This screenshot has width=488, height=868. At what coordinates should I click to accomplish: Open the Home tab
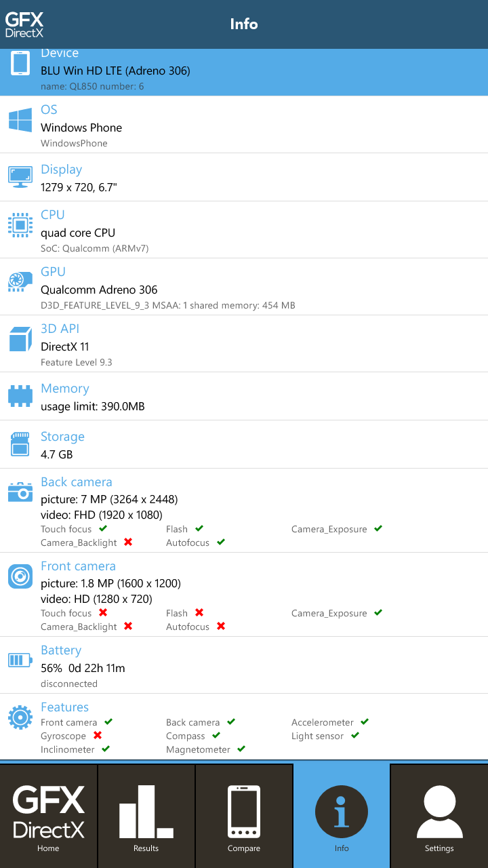[x=49, y=816]
